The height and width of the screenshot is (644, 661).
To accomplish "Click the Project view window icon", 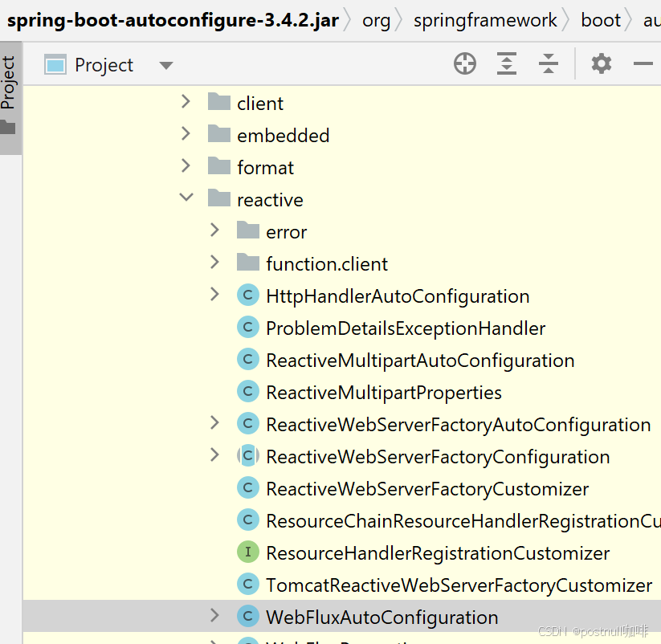I will 55,65.
